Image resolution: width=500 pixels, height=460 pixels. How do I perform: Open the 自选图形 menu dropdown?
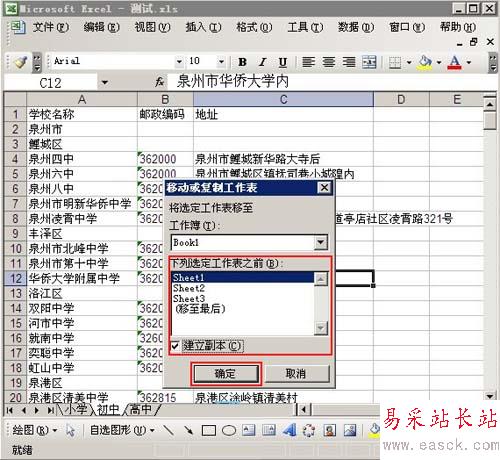point(122,430)
